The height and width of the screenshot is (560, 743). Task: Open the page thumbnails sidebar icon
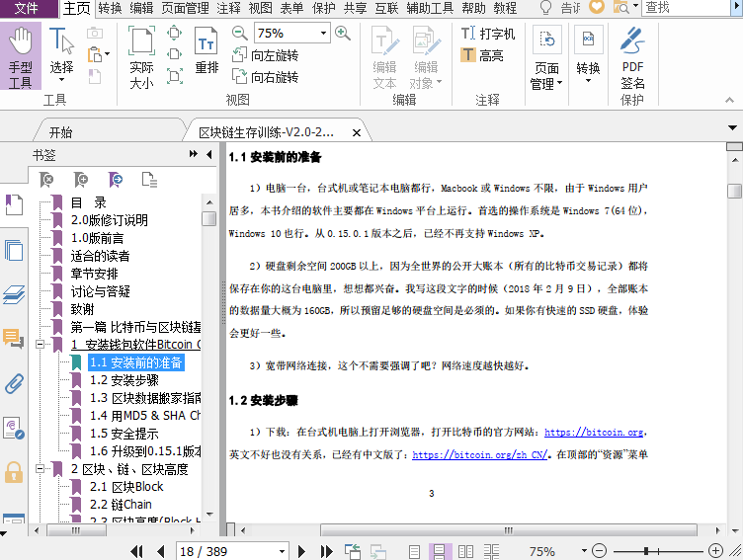(14, 250)
